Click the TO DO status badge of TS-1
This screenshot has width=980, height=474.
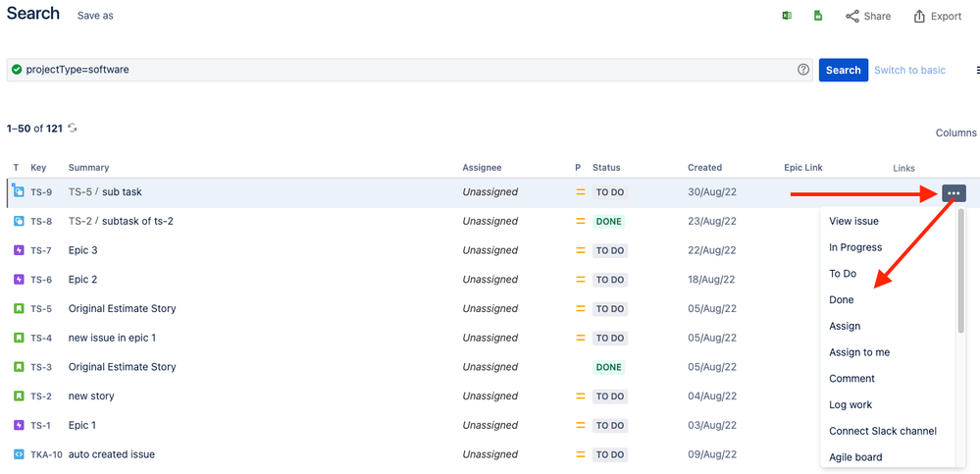click(610, 425)
